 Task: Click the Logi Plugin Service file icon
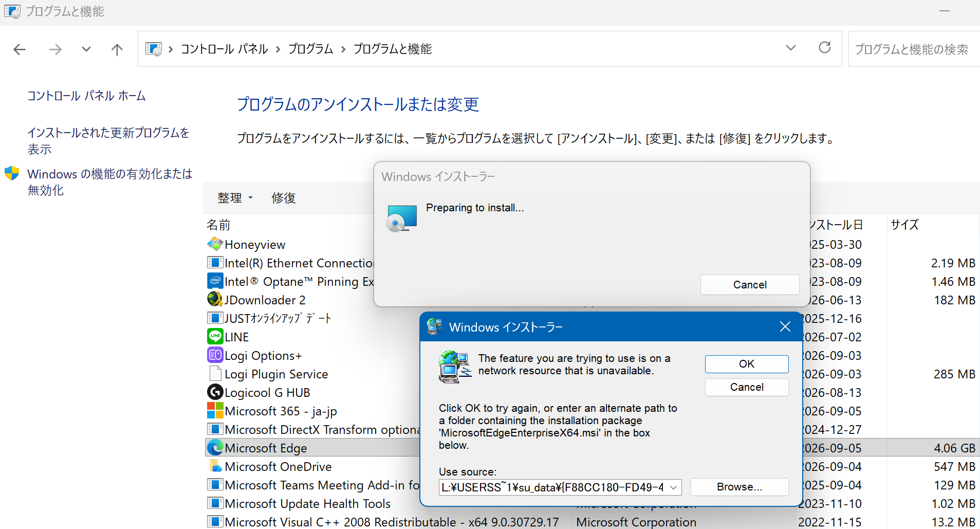pyautogui.click(x=215, y=374)
